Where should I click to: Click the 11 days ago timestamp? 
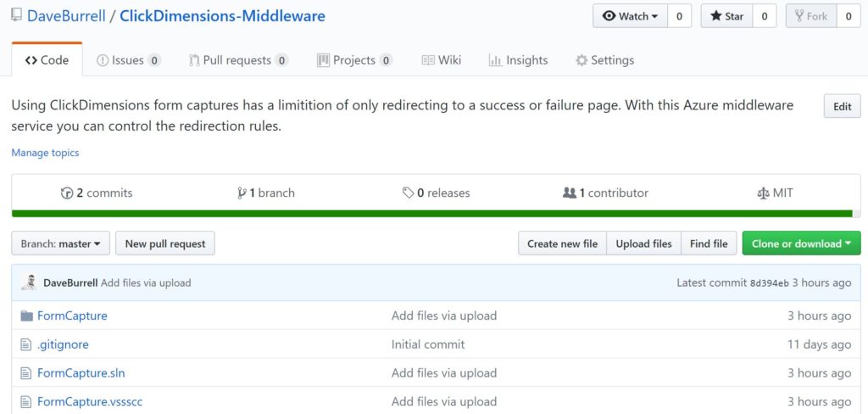[x=820, y=344]
